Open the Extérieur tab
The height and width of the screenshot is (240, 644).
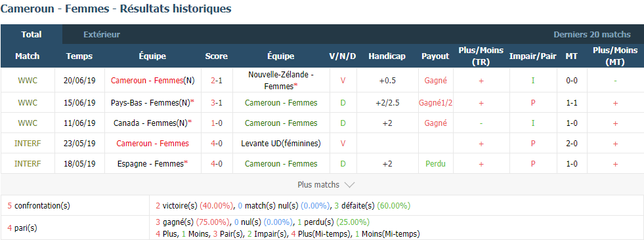pyautogui.click(x=102, y=35)
